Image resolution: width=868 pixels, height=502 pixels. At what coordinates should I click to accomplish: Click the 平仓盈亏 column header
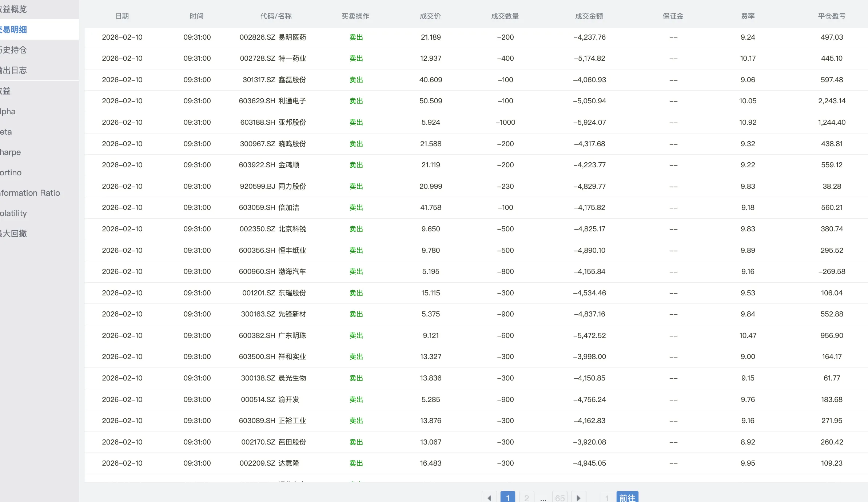(832, 16)
